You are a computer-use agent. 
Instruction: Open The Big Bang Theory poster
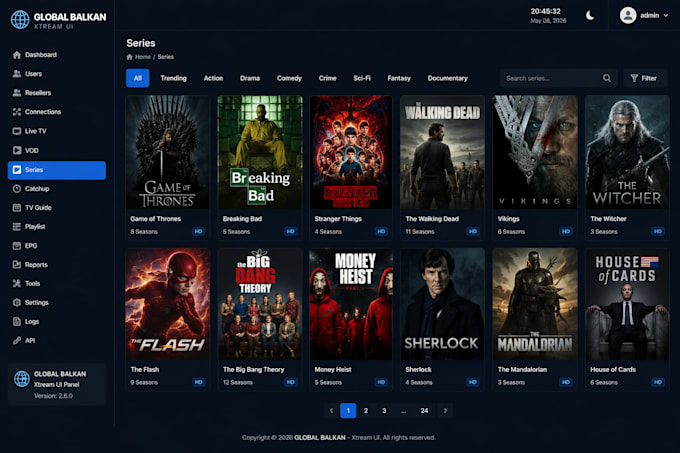coord(260,304)
